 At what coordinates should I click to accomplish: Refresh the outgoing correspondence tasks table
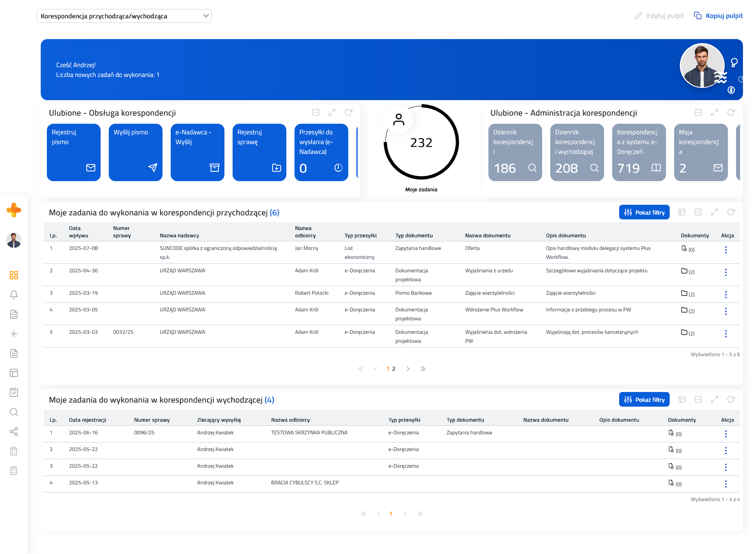[x=731, y=399]
